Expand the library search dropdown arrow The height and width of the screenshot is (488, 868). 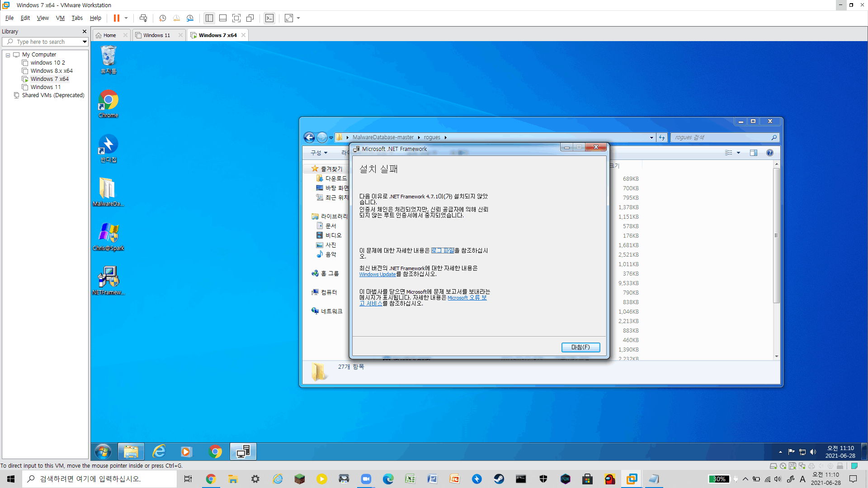click(85, 42)
